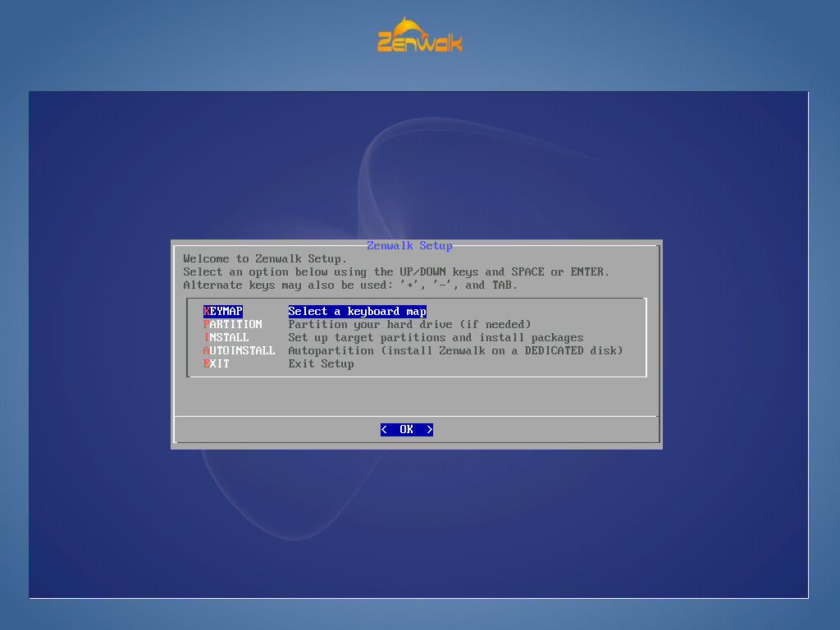This screenshot has width=840, height=630.
Task: Select the KEYMAP option
Action: pos(222,311)
